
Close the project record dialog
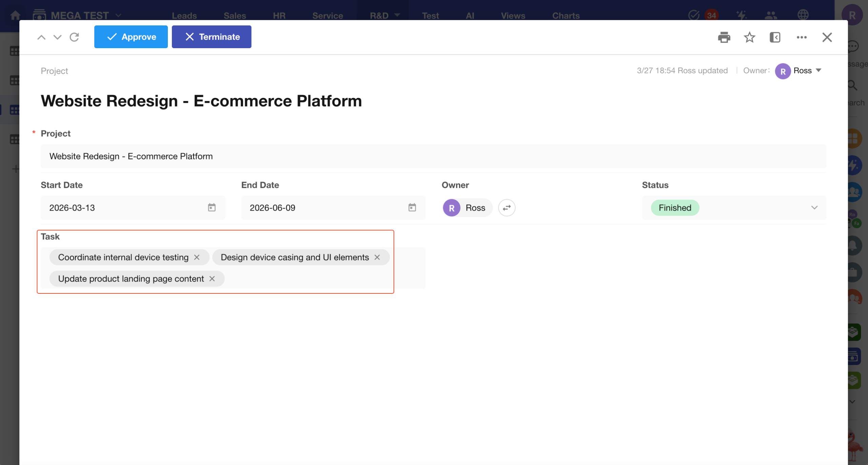pos(827,37)
